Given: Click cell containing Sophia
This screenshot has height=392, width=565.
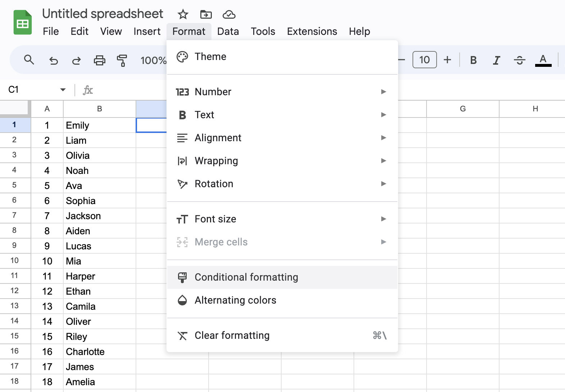Looking at the screenshot, I should 100,200.
